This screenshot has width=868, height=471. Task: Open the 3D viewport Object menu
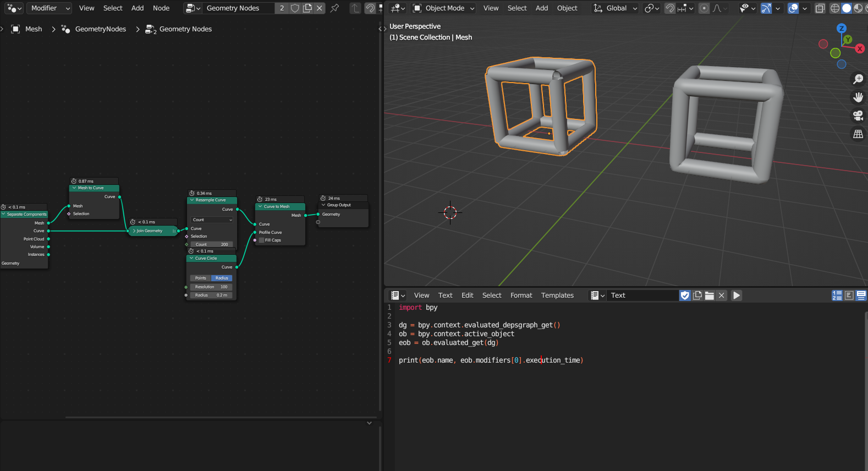[567, 8]
